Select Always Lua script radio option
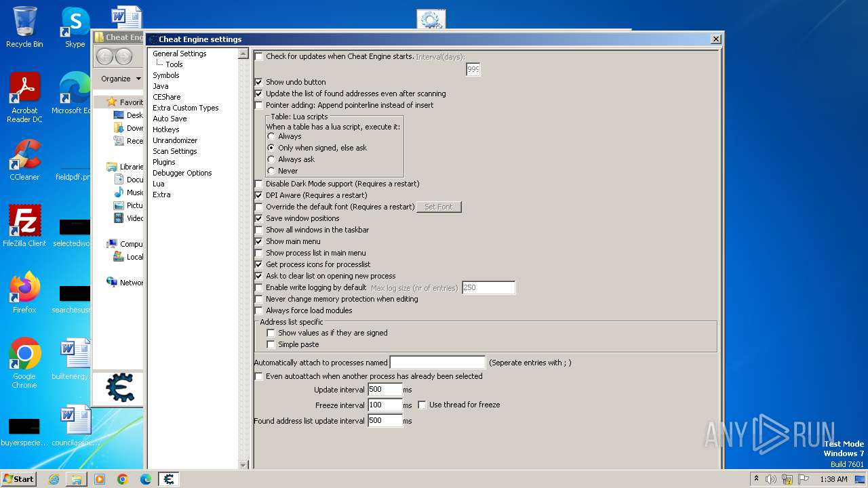The height and width of the screenshot is (488, 868). 271,136
